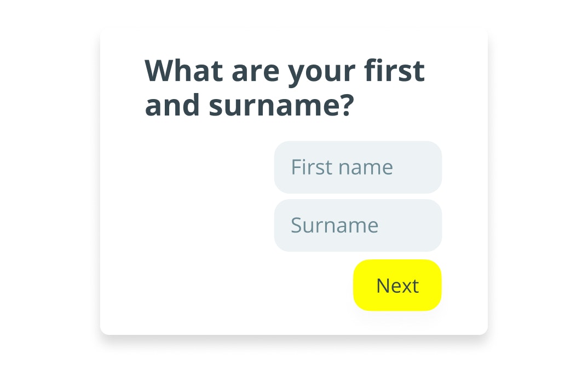Submit the form using the Next button
Viewport: 588px width, 371px height.
397,286
